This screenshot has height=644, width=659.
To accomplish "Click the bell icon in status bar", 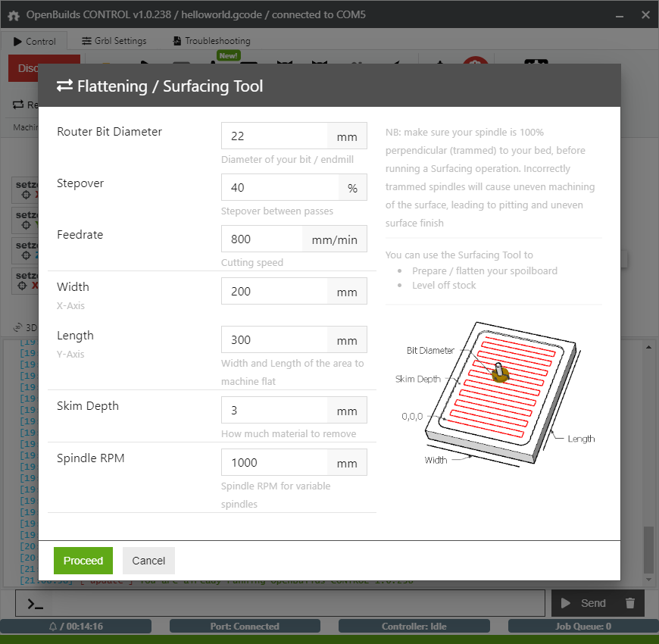I will tap(53, 627).
